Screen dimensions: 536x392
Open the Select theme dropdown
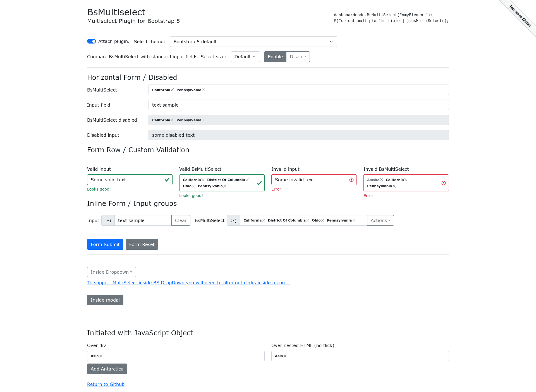point(253,42)
